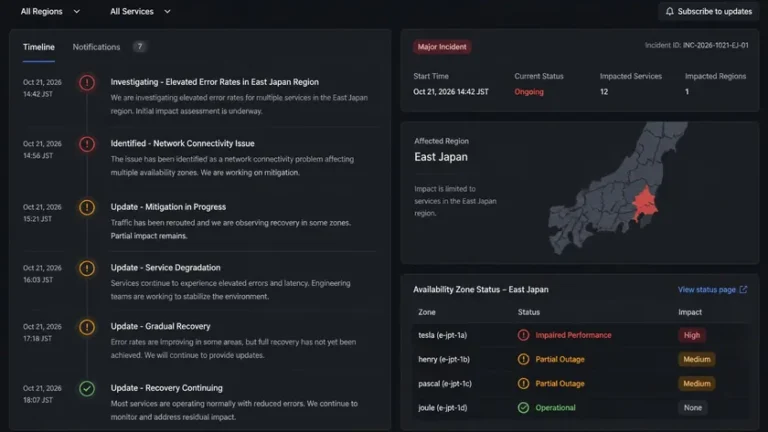Select the tesla (e-jpt-1a) zone row
Screen dimensions: 768x432
pyautogui.click(x=581, y=335)
